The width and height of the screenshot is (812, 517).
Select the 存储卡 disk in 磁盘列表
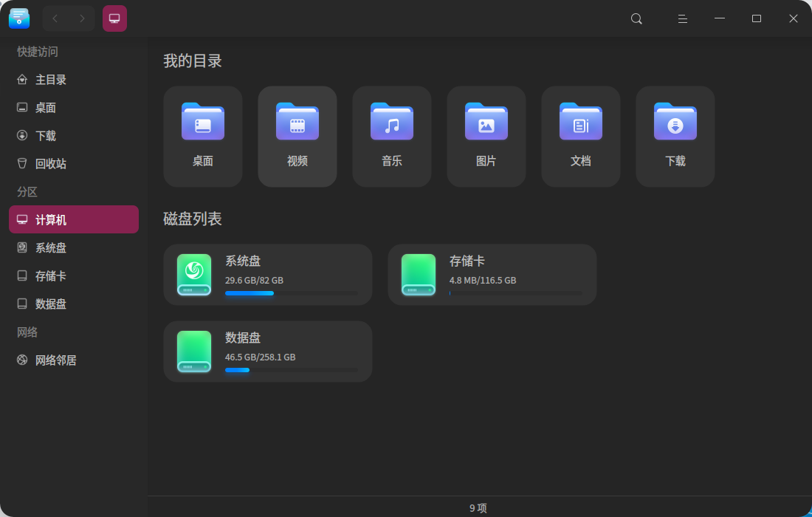click(x=492, y=275)
